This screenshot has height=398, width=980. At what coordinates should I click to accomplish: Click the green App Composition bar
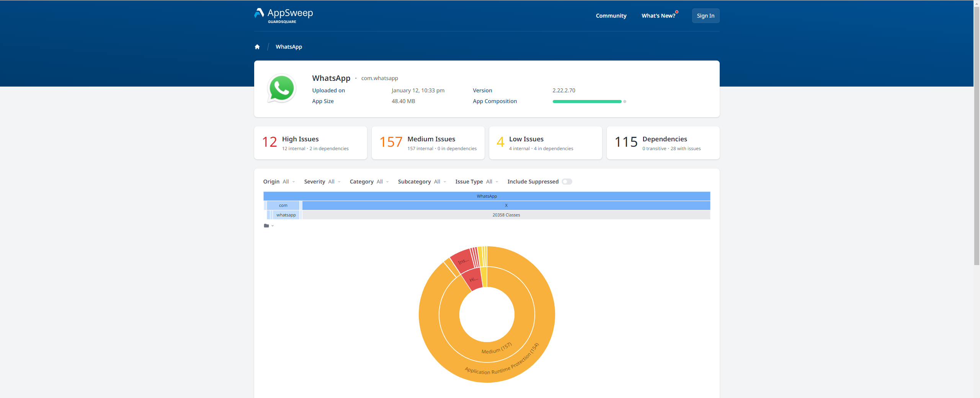tap(587, 102)
